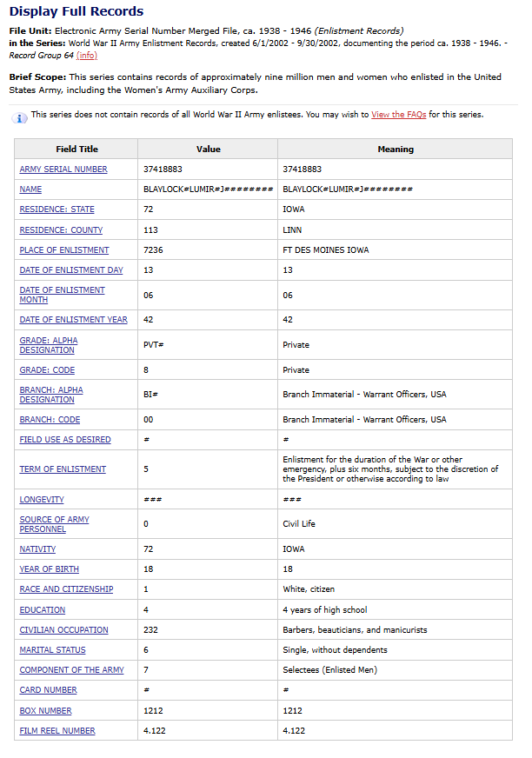Open the COMPONENT OF THE ARMY link
532x758 pixels.
point(71,670)
